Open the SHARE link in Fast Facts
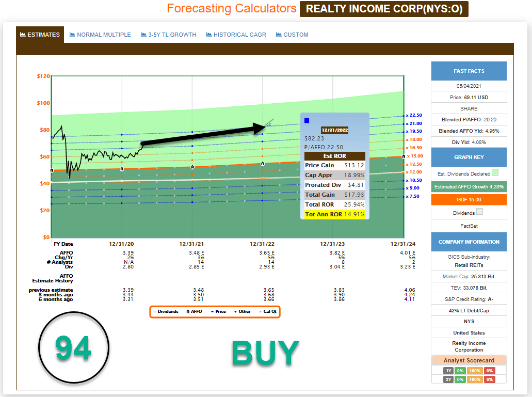This screenshot has width=532, height=397. [469, 108]
